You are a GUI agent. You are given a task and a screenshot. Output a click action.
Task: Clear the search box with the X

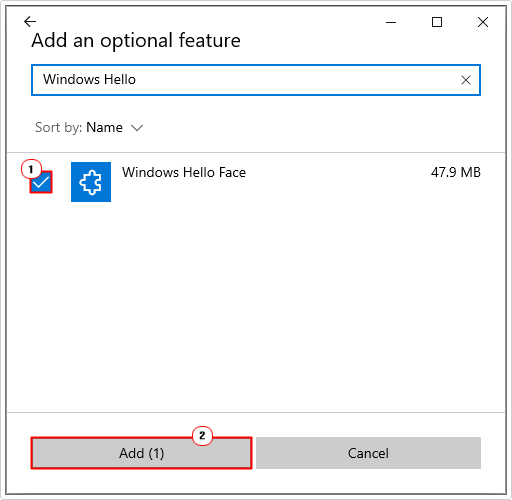pos(466,80)
